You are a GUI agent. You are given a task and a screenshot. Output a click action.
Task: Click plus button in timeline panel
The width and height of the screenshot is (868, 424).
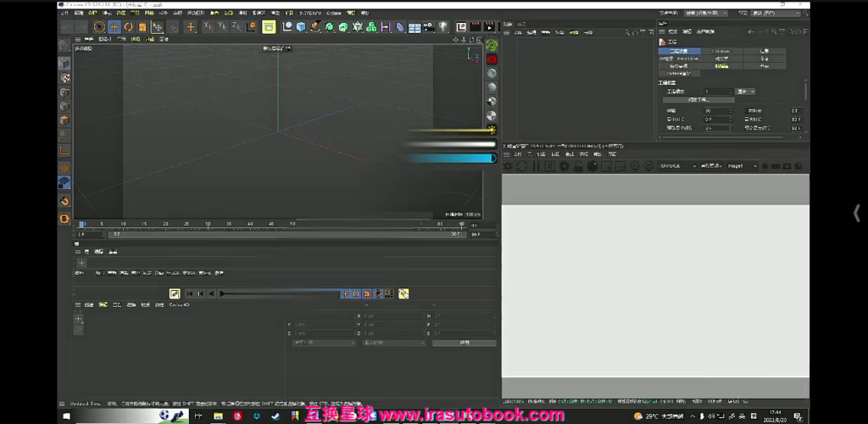[x=81, y=263]
